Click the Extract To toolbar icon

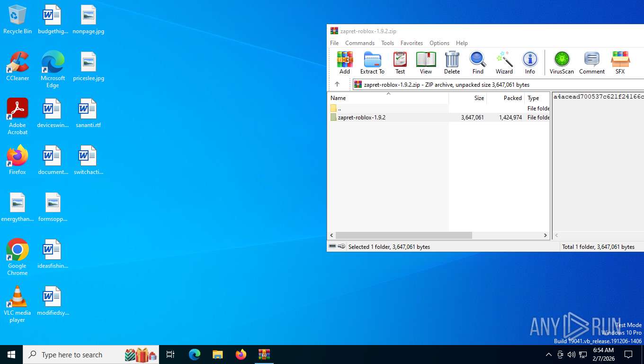[372, 63]
